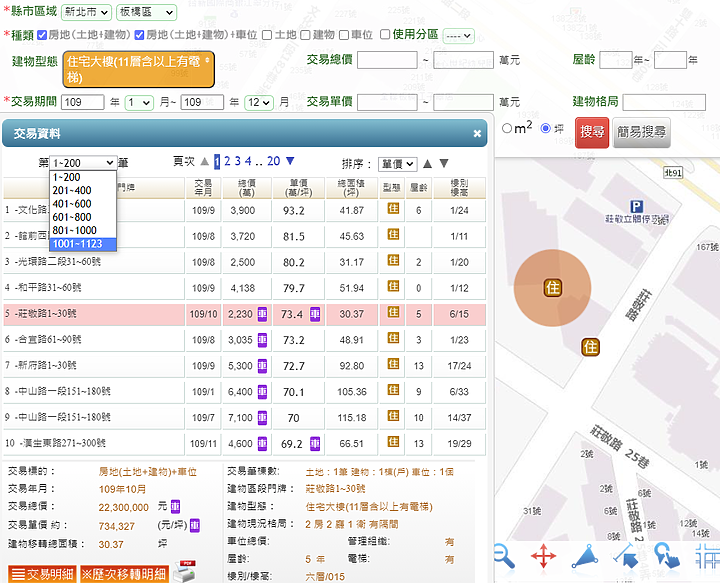This screenshot has width=720, height=583.
Task: Click the zoom-out magnifier map tool
Action: point(503,554)
